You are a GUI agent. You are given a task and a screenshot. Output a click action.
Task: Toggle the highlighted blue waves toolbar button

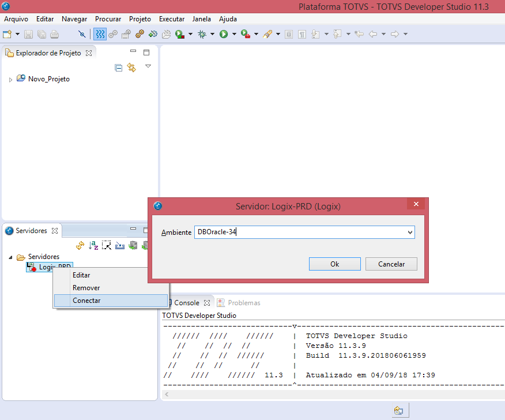pyautogui.click(x=100, y=34)
